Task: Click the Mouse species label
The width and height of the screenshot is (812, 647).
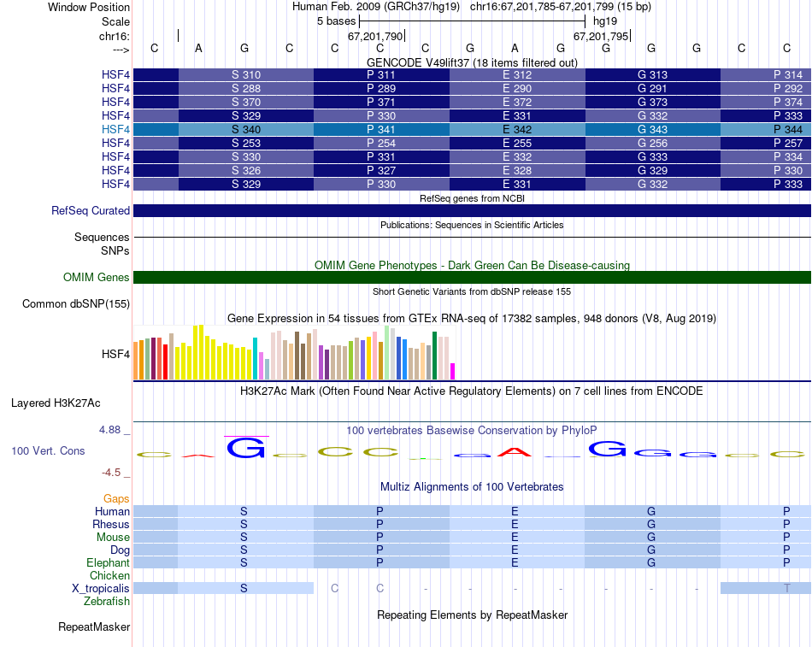Action: (113, 538)
